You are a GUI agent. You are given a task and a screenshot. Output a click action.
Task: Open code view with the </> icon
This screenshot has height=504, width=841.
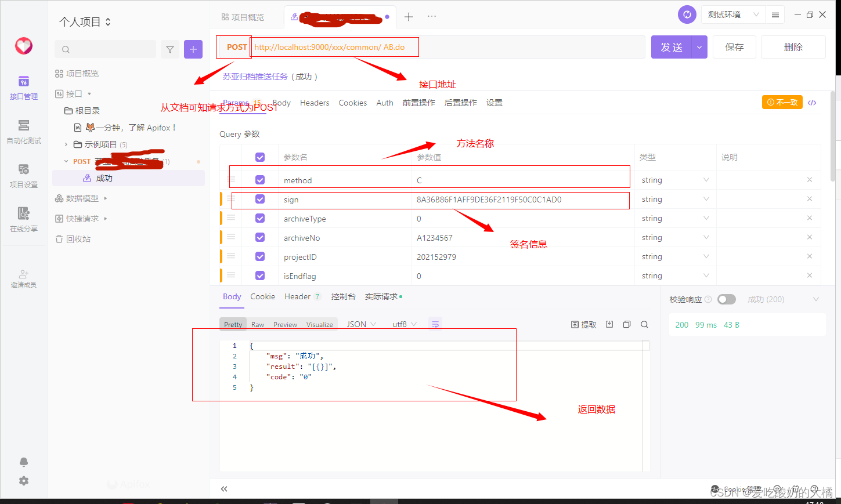click(x=812, y=102)
